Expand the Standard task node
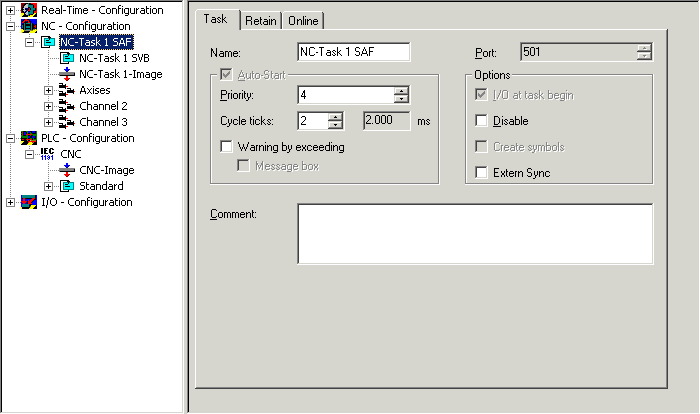 click(x=48, y=186)
